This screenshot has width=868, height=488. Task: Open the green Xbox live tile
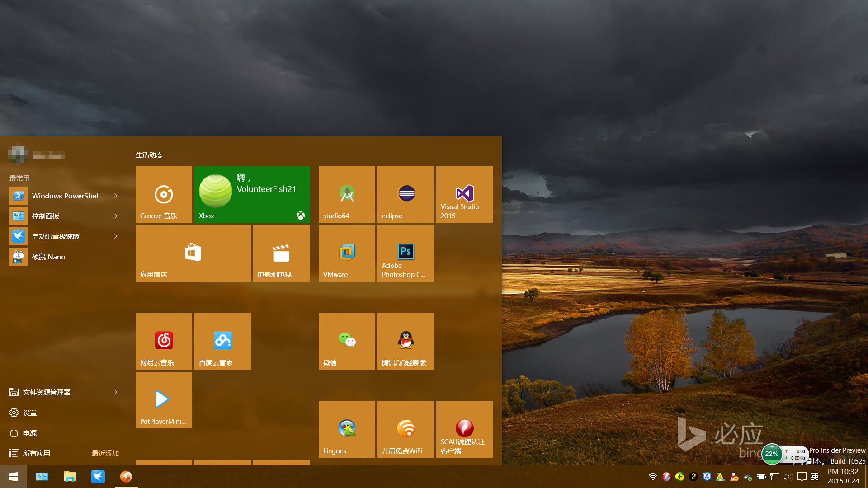click(252, 194)
